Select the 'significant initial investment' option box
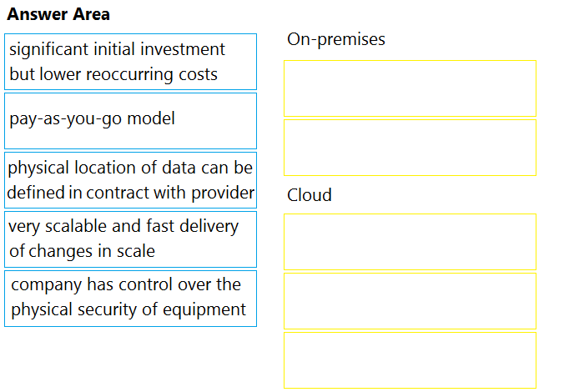 (130, 62)
